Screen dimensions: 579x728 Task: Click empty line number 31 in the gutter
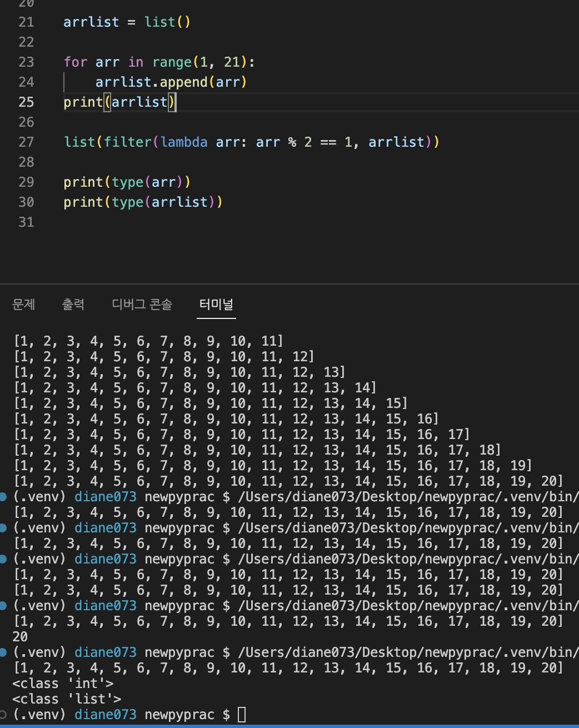26,222
